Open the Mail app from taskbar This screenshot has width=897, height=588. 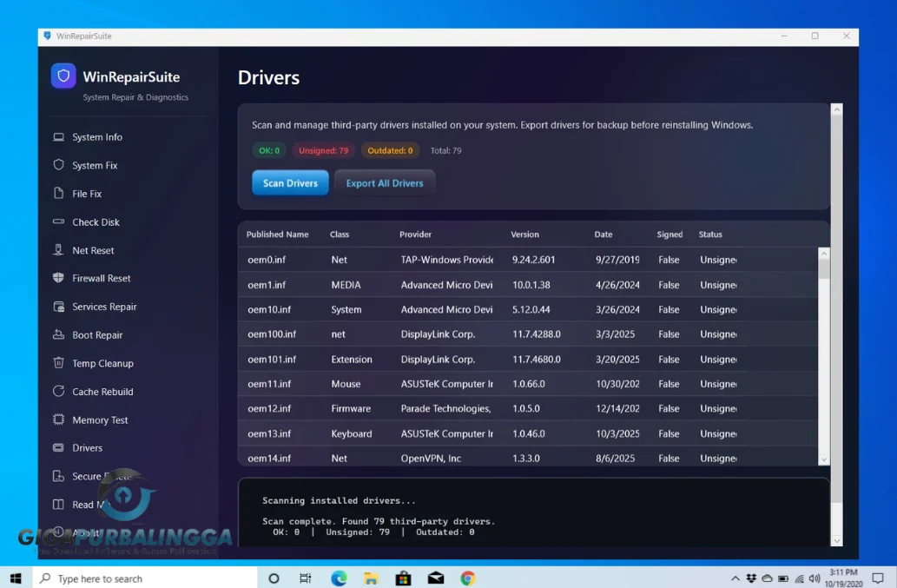(436, 578)
